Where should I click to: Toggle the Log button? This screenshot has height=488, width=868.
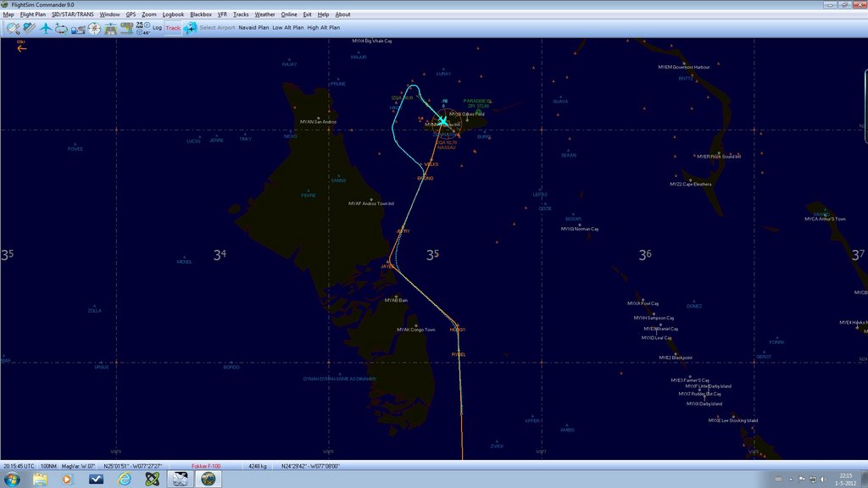click(157, 28)
